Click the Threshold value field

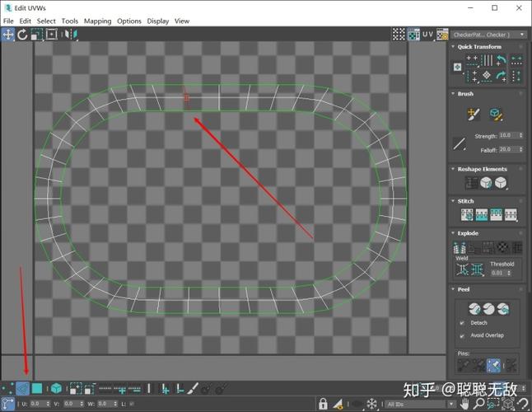(x=498, y=273)
